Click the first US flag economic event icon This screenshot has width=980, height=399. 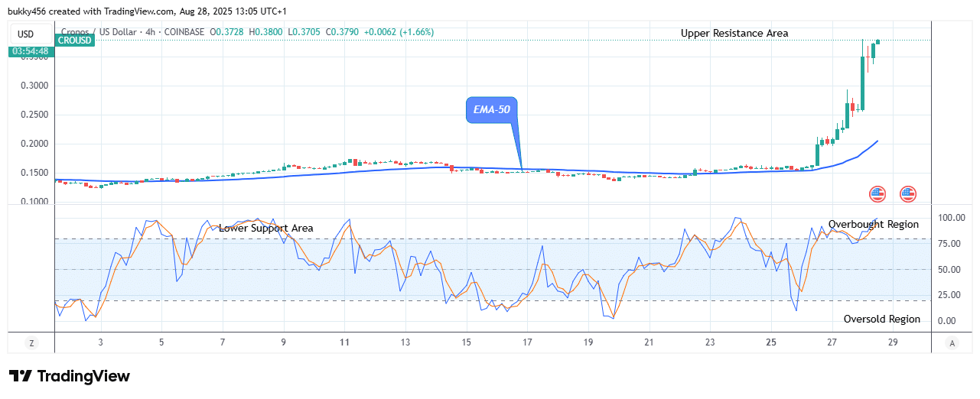(x=877, y=194)
